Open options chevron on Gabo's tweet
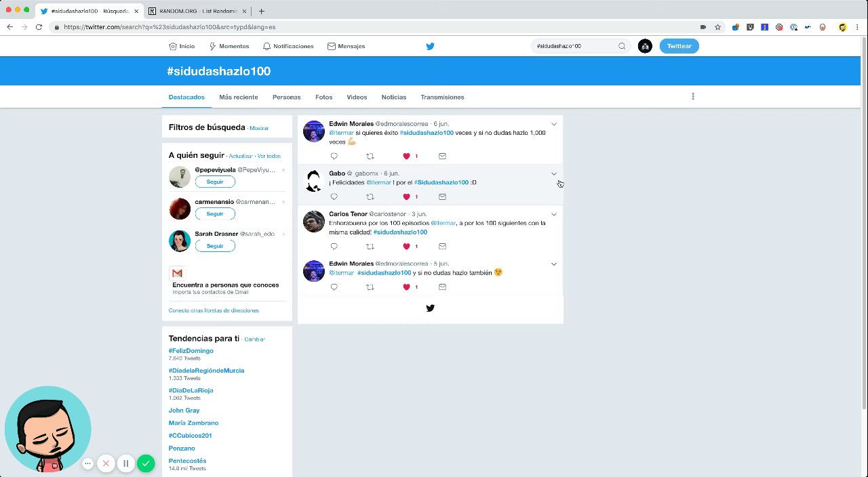The height and width of the screenshot is (477, 868). coord(554,173)
